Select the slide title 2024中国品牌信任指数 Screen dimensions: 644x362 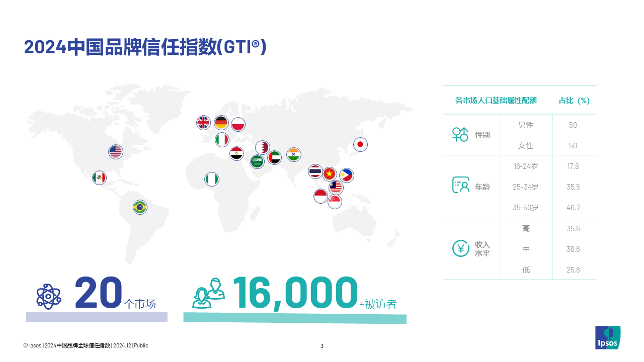[x=145, y=47]
